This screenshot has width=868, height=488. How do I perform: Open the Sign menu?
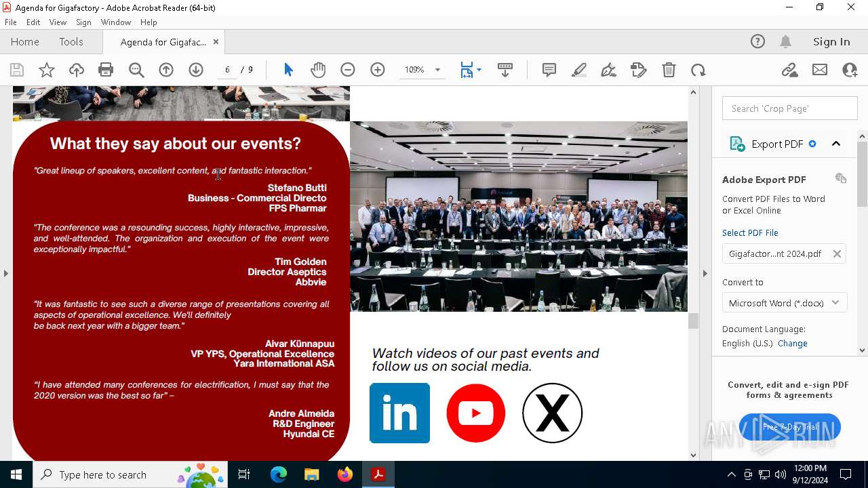tap(83, 22)
